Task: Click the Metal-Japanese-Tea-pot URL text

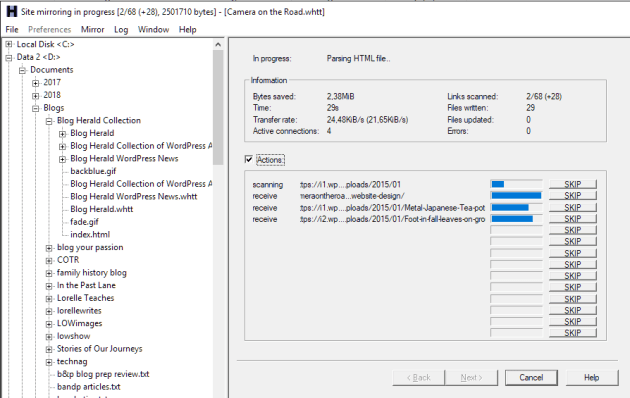Action: click(393, 208)
